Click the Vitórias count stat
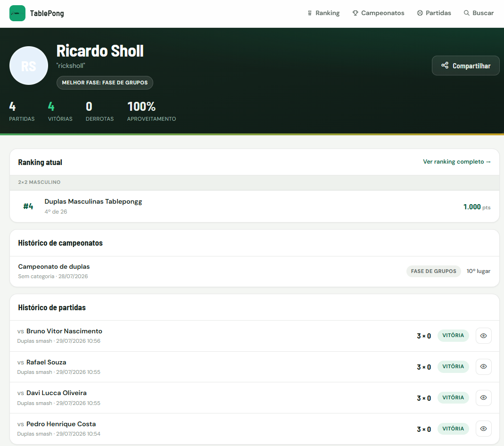The width and height of the screenshot is (504, 446). point(60,111)
